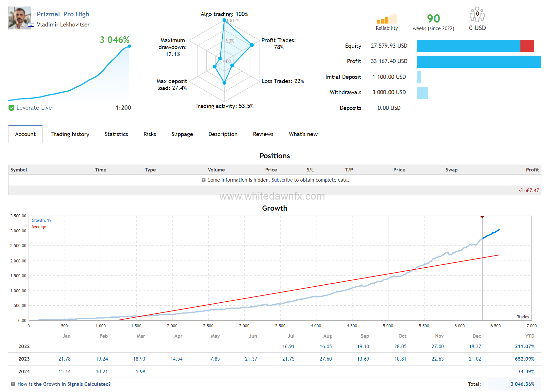Open the Trading history tab
The height and width of the screenshot is (392, 544).
point(70,134)
